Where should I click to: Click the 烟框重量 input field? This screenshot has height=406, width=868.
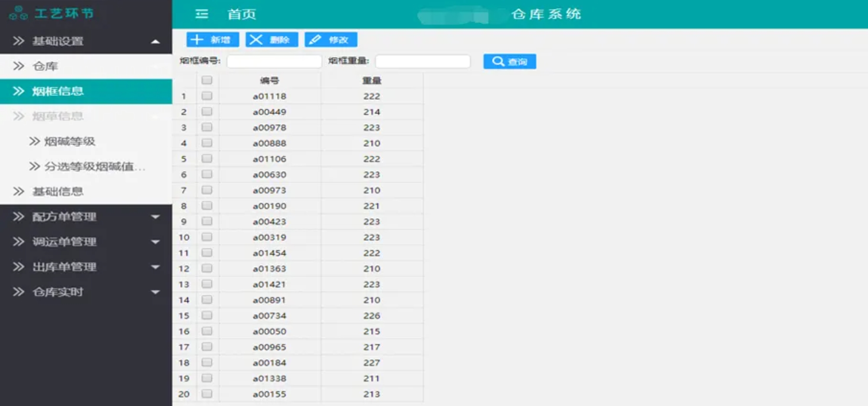click(423, 62)
